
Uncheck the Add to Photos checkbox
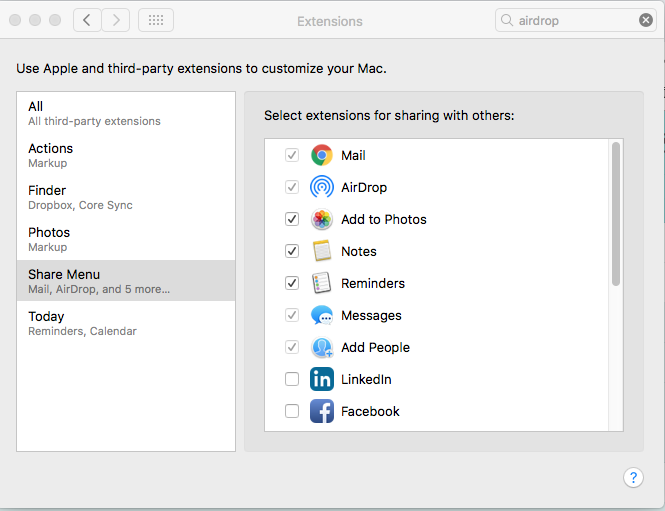pyautogui.click(x=292, y=219)
